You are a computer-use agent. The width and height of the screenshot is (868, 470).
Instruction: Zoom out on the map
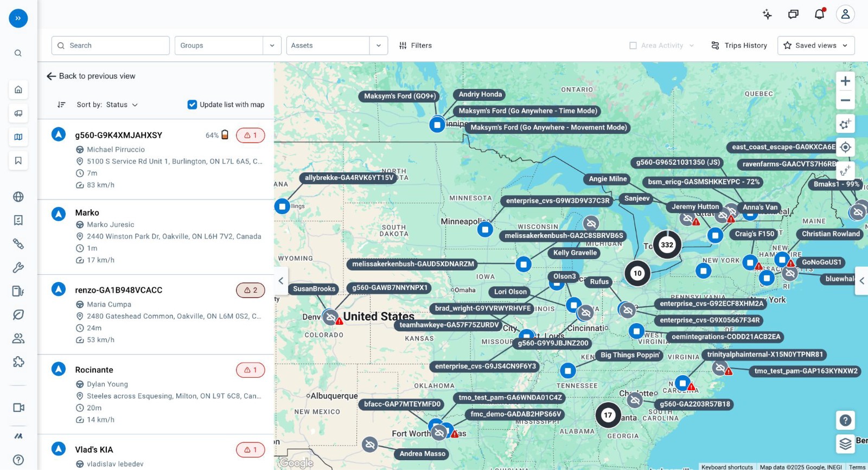point(845,100)
